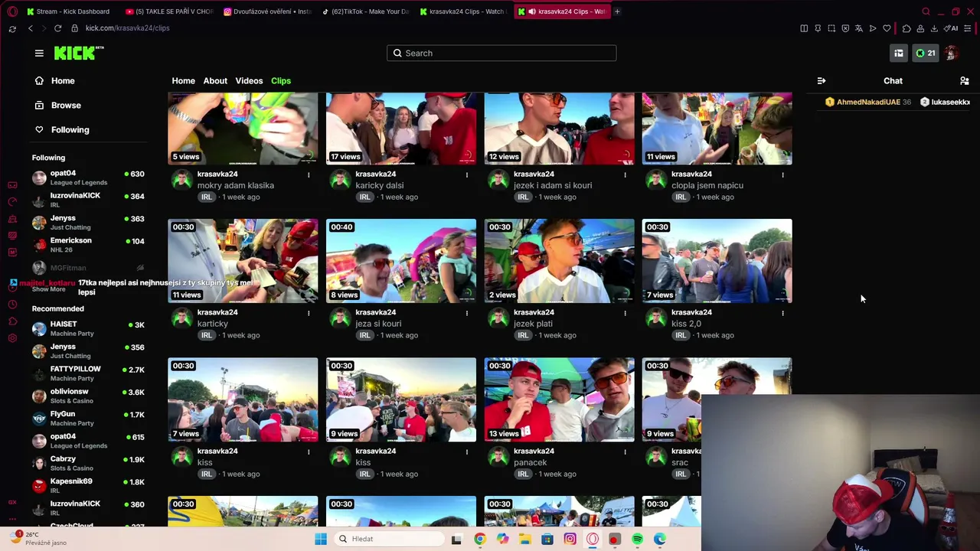Go back to previous page

click(31, 28)
